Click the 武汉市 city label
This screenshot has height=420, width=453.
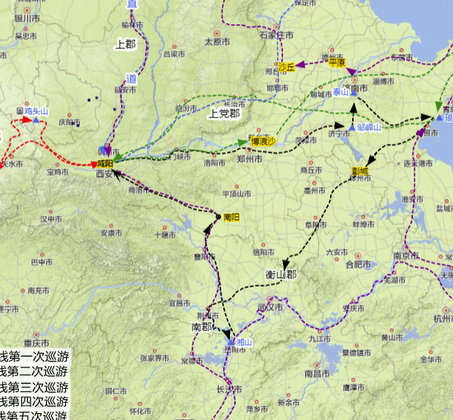click(270, 307)
